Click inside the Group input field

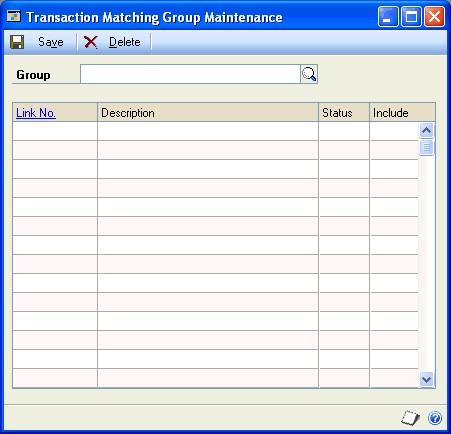tap(190, 74)
